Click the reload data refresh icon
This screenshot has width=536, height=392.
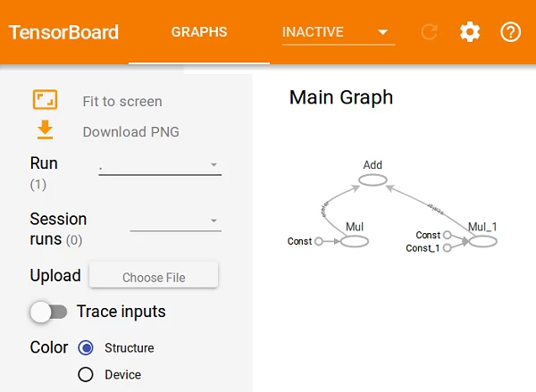click(430, 32)
